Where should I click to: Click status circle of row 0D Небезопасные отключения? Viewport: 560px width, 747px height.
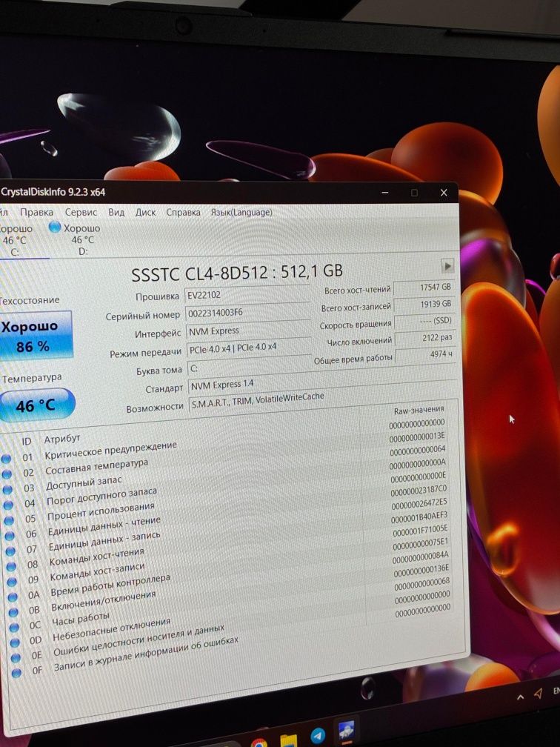tap(16, 643)
